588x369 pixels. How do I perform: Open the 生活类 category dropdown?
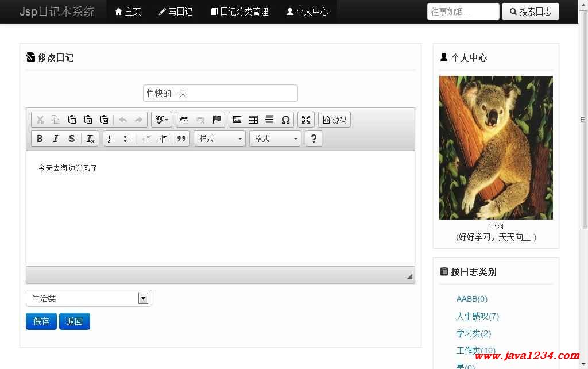click(x=89, y=298)
